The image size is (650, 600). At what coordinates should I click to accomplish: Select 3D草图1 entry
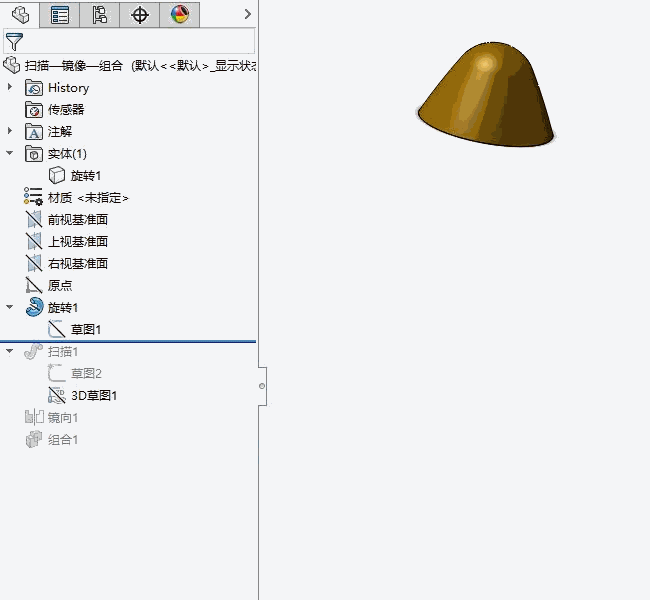pyautogui.click(x=94, y=396)
